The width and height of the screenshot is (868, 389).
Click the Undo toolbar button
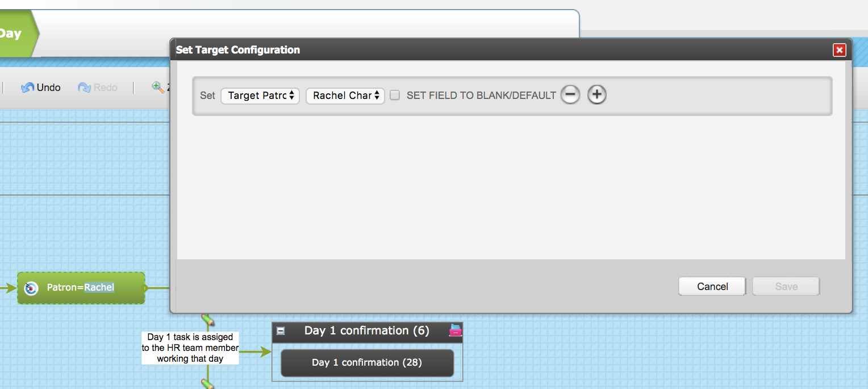[x=41, y=88]
